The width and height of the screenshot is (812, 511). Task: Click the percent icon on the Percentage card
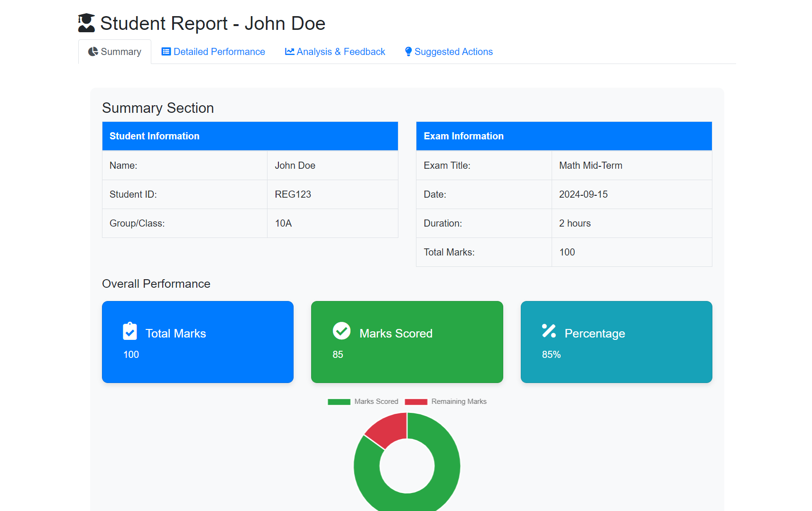point(549,331)
